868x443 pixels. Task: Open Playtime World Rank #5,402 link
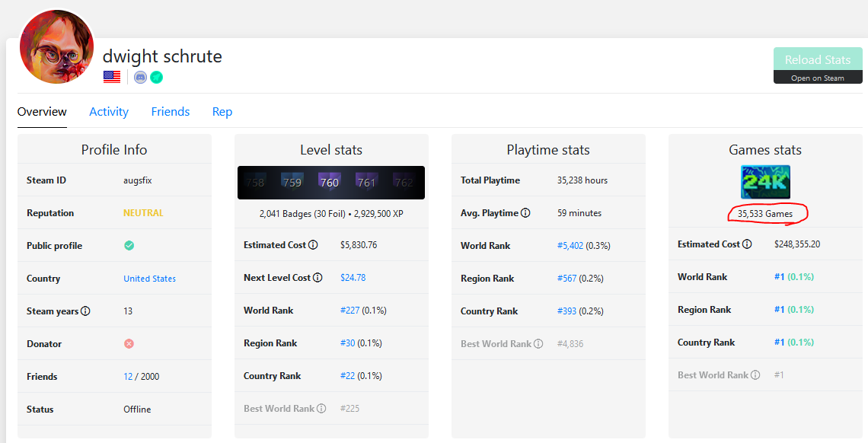point(570,246)
